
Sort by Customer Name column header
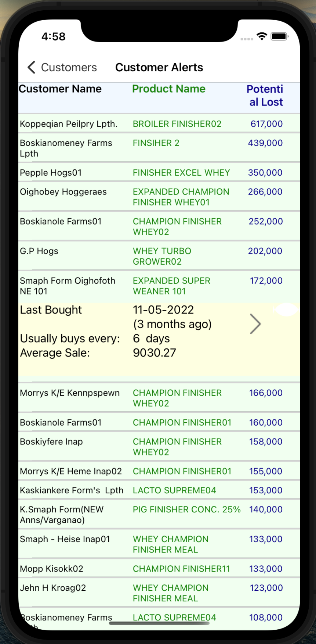(x=60, y=89)
